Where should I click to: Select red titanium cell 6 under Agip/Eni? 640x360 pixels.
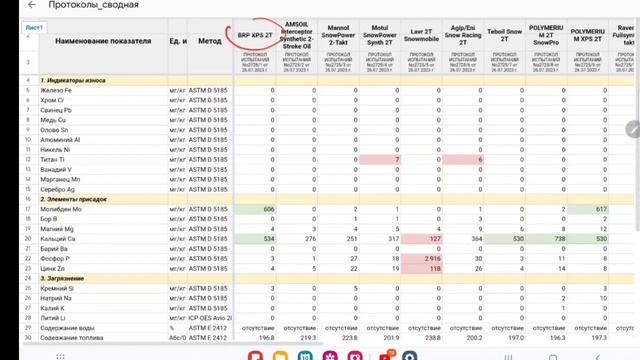pyautogui.click(x=463, y=160)
